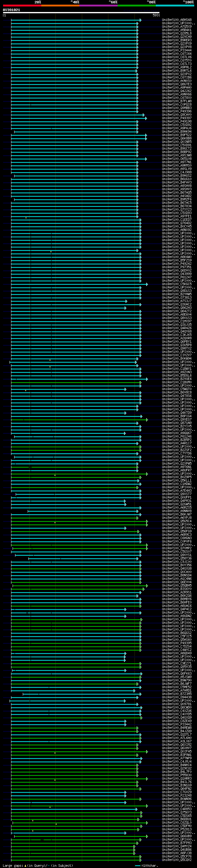Image resolution: width=197 pixels, height=868 pixels.
Task: Click hit label UniRef100_Q4PM31
Action: [x=177, y=501]
